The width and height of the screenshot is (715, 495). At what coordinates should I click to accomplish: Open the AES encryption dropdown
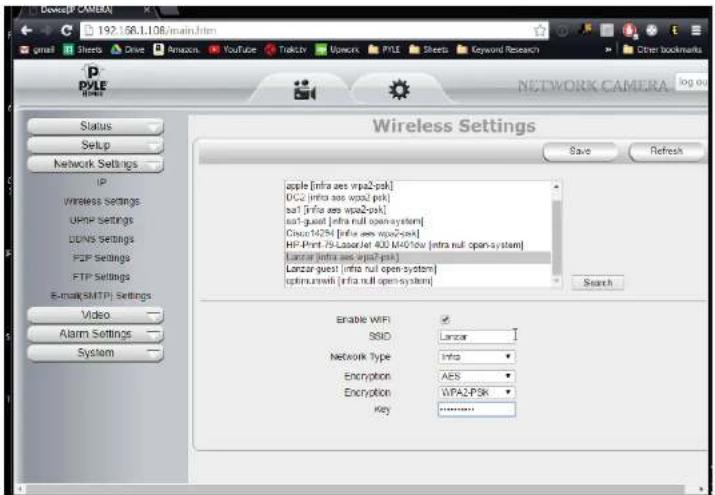pyautogui.click(x=477, y=376)
